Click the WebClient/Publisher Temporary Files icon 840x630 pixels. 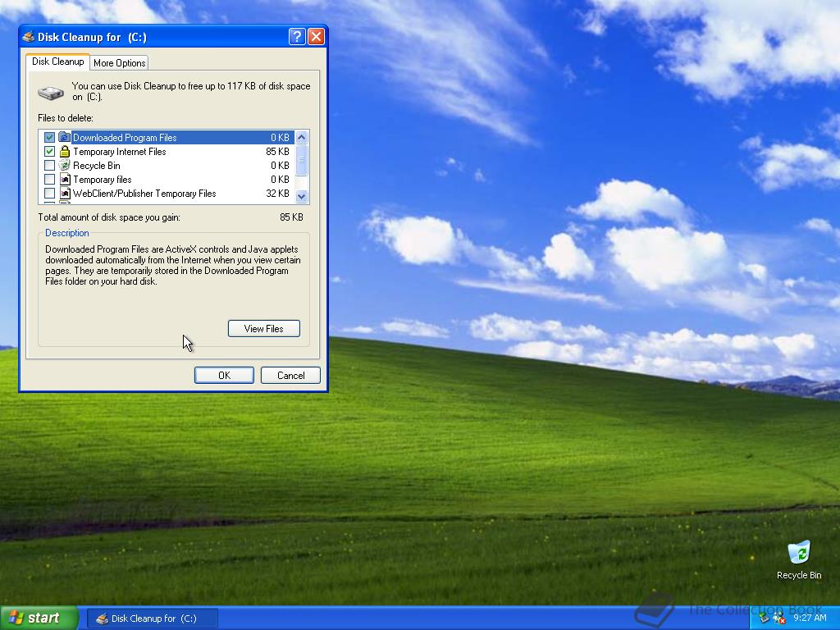pyautogui.click(x=65, y=194)
